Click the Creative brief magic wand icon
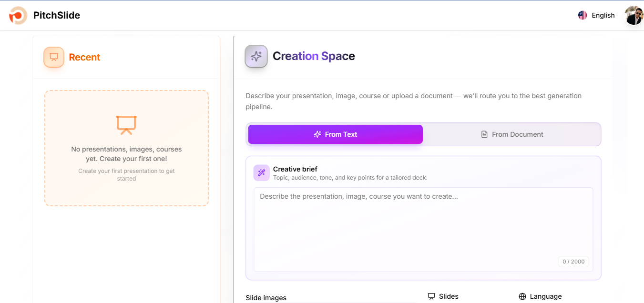644x303 pixels. [x=261, y=173]
